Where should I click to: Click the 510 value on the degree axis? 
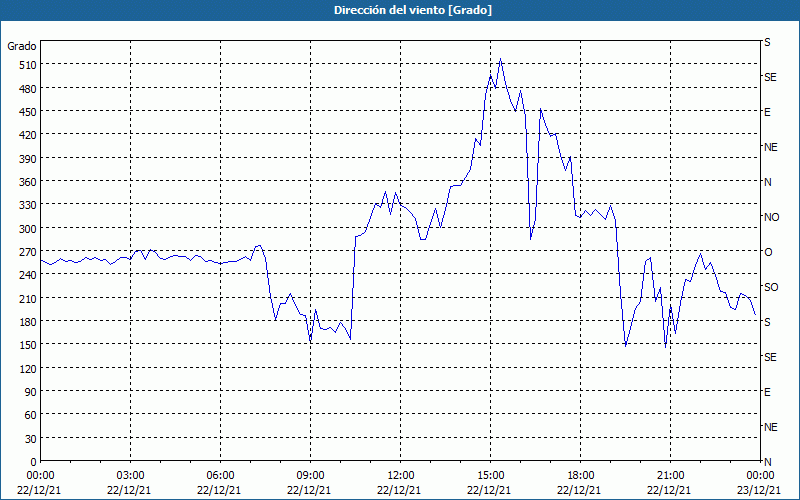[x=27, y=65]
